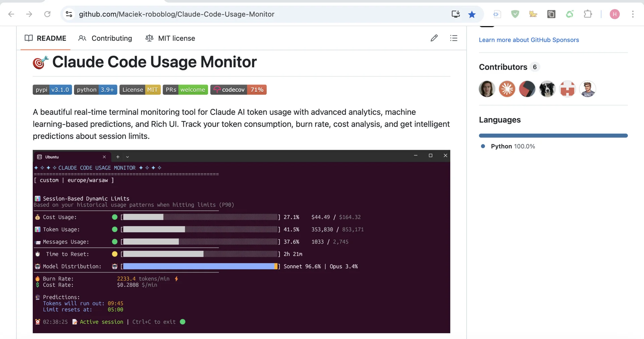Image resolution: width=644 pixels, height=339 pixels.
Task: Click the python 3.9+ badge
Action: click(x=96, y=90)
